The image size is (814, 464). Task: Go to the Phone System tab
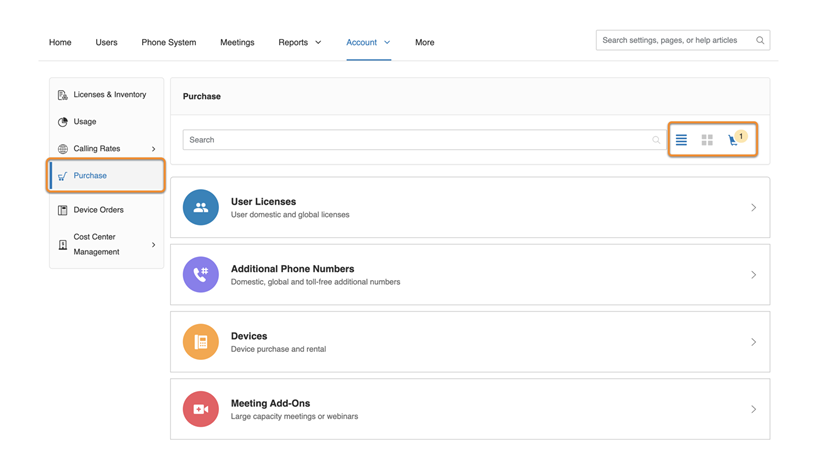coord(169,43)
